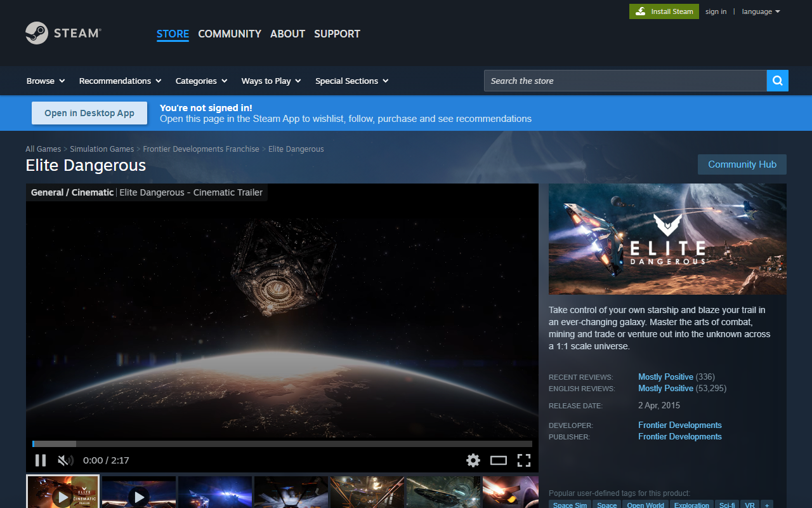
Task: Go to All Games breadcrumb
Action: point(43,149)
